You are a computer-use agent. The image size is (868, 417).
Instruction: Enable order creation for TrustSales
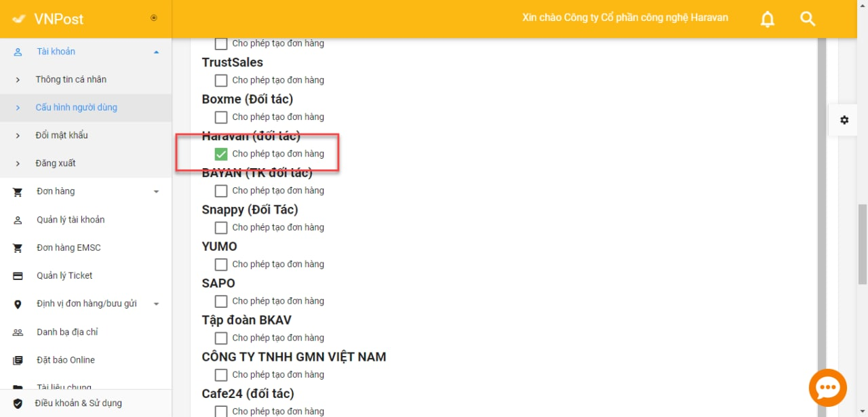click(x=221, y=81)
